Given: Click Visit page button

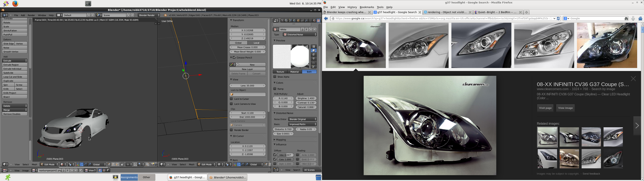Looking at the screenshot, I should tap(545, 108).
